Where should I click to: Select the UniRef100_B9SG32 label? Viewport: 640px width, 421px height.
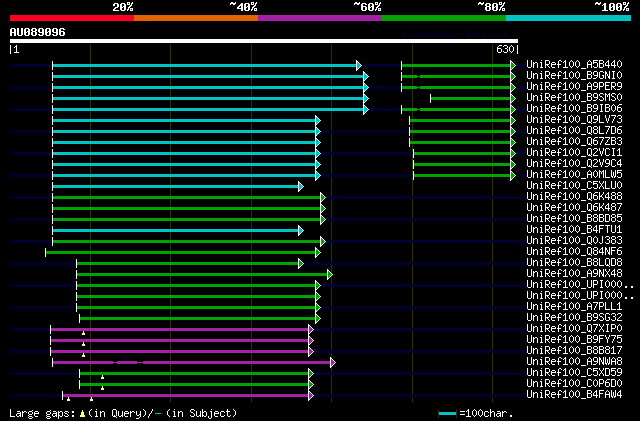pyautogui.click(x=574, y=317)
